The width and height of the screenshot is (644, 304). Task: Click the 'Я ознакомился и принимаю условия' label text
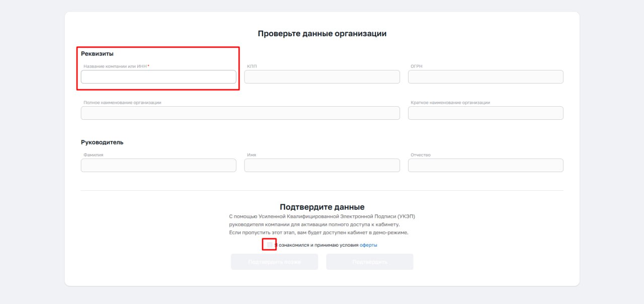click(318, 245)
